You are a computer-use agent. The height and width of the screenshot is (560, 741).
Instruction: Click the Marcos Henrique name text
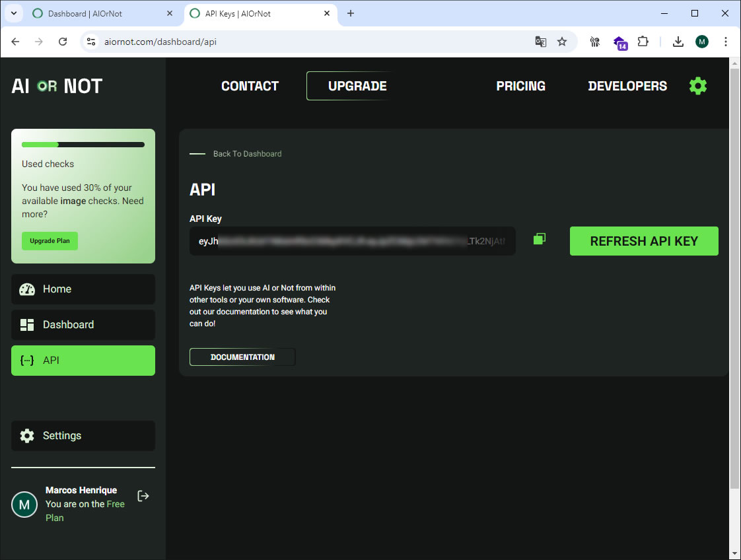(x=81, y=490)
